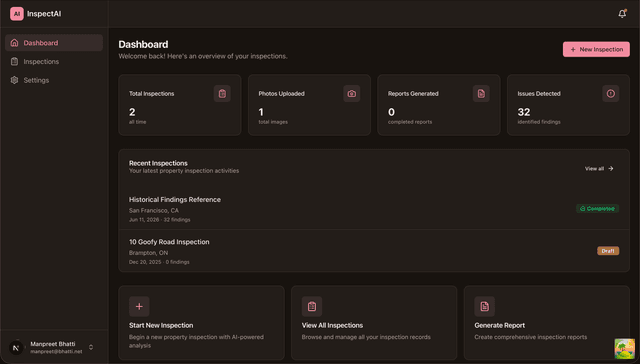Screen dimensions: 640x364
Task: Click the Dashboard page heading
Action: point(143,44)
